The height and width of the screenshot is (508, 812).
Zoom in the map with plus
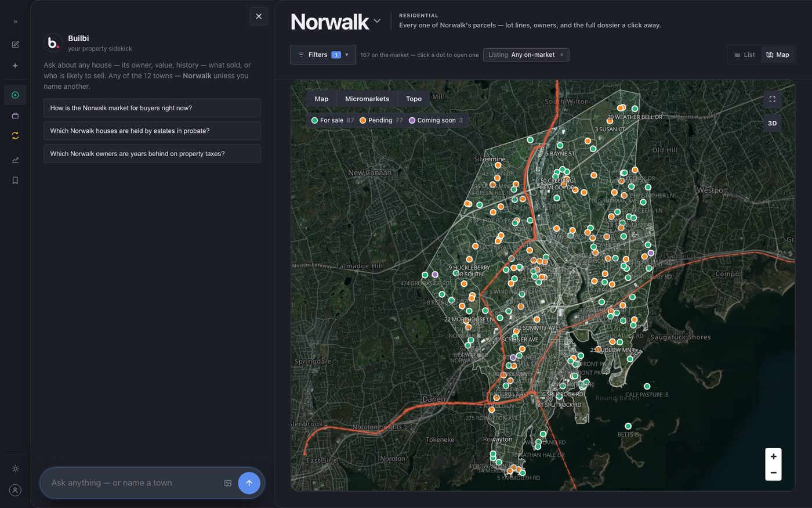tap(773, 456)
